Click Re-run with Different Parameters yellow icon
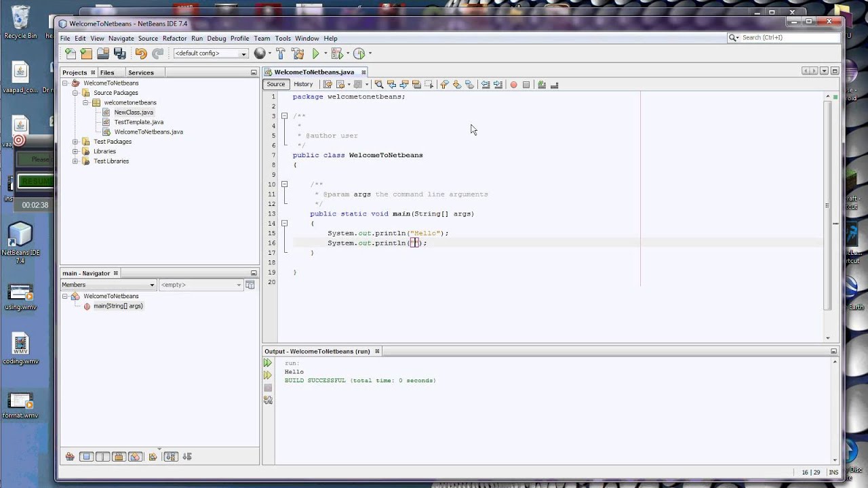Viewport: 868px width, 488px height. point(268,375)
